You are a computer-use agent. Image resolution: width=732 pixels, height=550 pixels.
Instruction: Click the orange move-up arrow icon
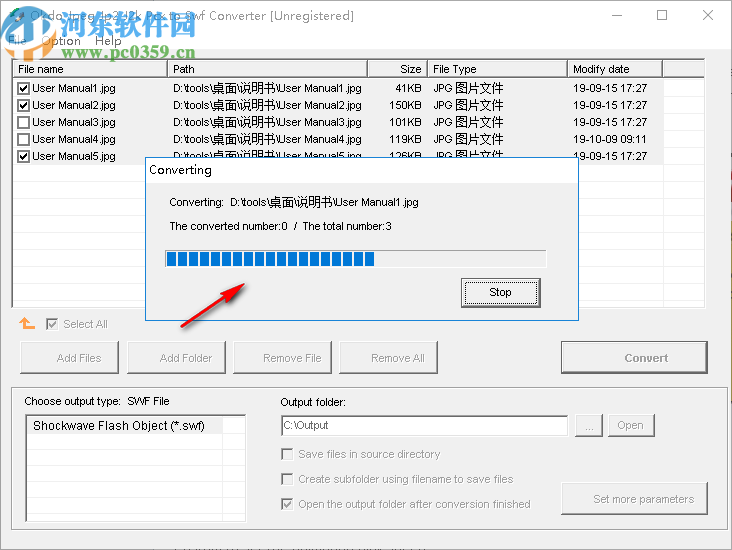(27, 324)
